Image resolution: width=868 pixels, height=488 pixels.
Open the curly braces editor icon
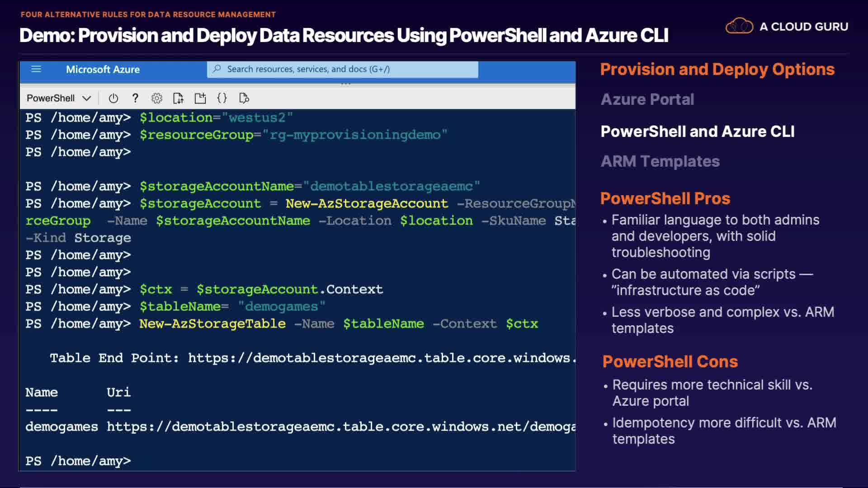click(222, 98)
